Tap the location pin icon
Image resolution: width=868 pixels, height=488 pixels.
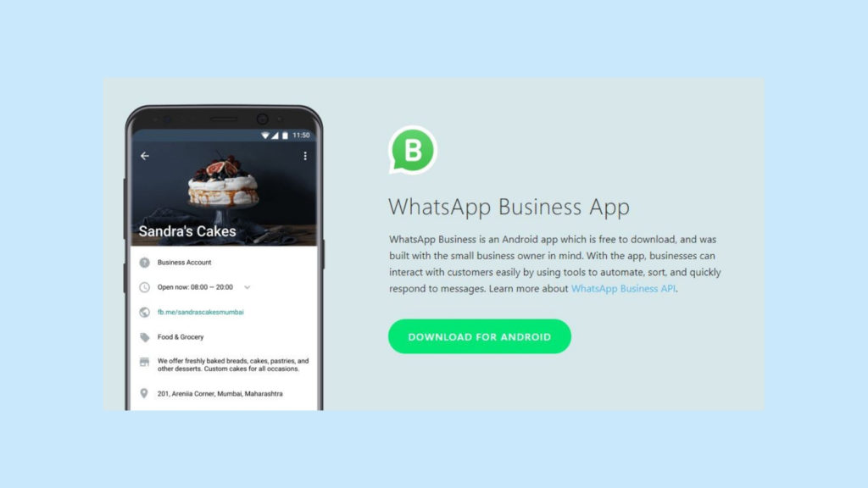pos(144,393)
